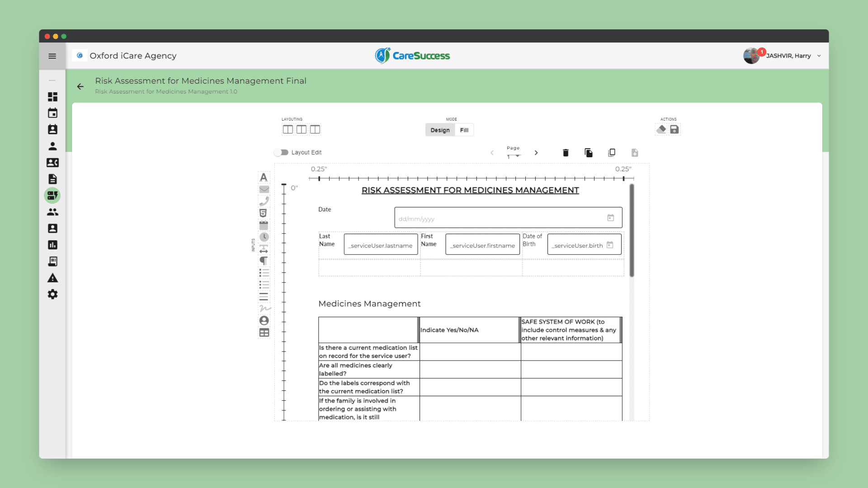
Task: Delete the current page with trash icon
Action: click(566, 153)
